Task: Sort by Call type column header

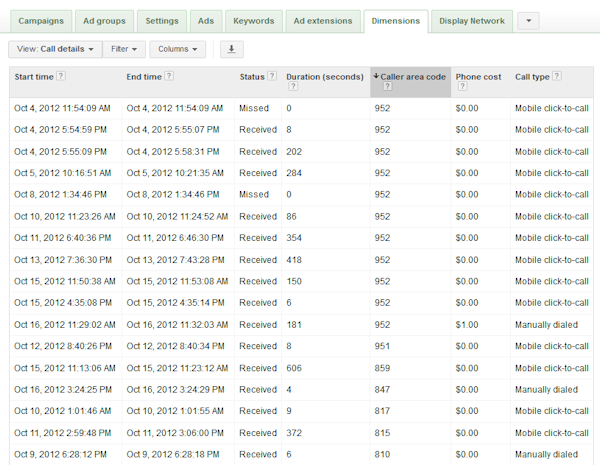Action: [x=532, y=77]
